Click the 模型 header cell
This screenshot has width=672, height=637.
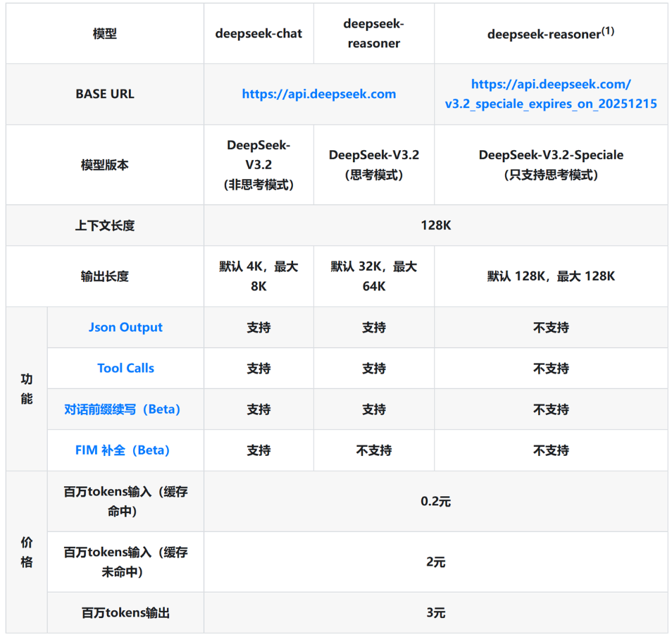[x=105, y=33]
